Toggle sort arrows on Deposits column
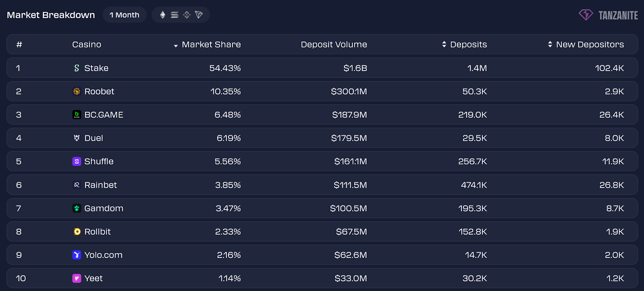 [444, 44]
